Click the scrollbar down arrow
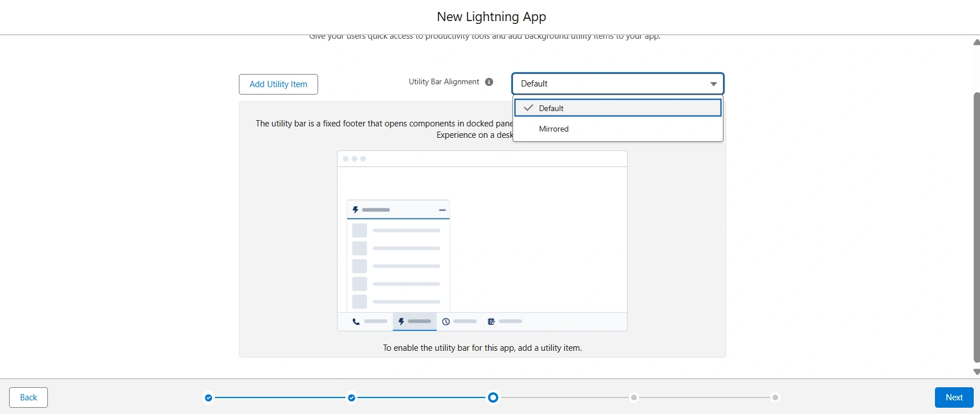The image size is (980, 414). [976, 372]
